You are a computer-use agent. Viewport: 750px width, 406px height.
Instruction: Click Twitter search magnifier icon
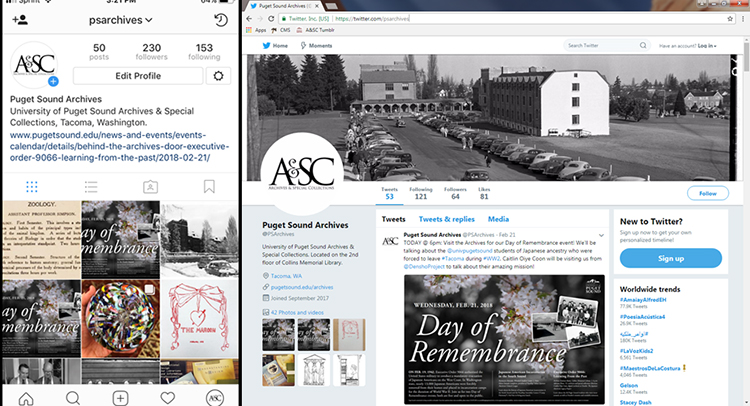point(643,45)
